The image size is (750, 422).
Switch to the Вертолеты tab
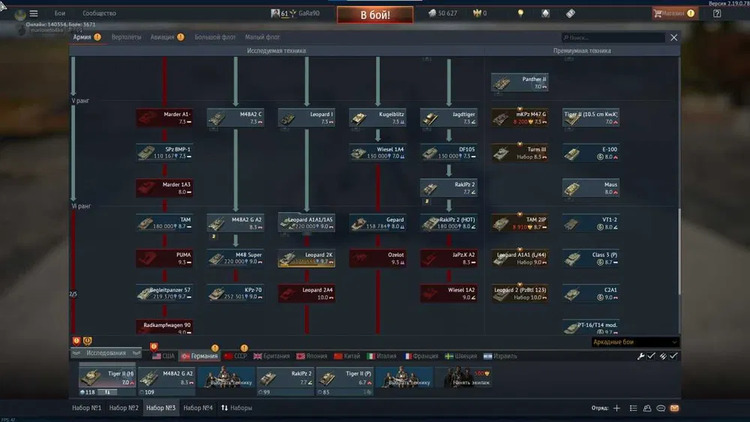[x=126, y=37]
